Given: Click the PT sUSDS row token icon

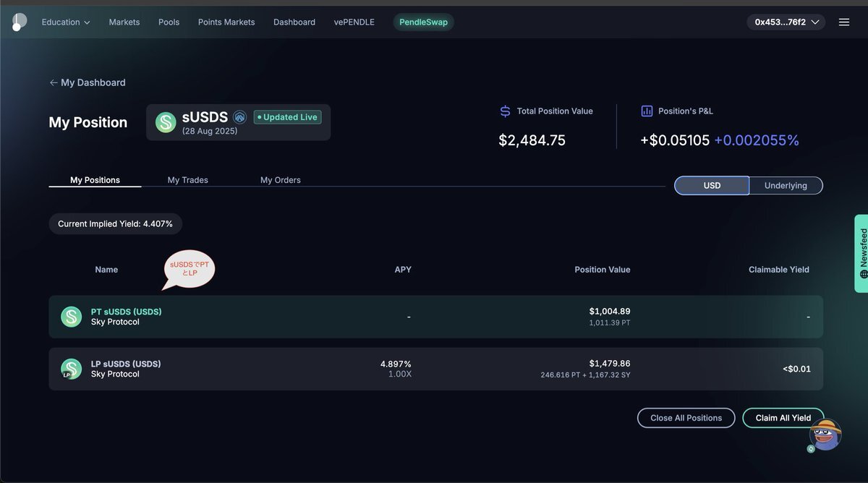Looking at the screenshot, I should pos(71,317).
